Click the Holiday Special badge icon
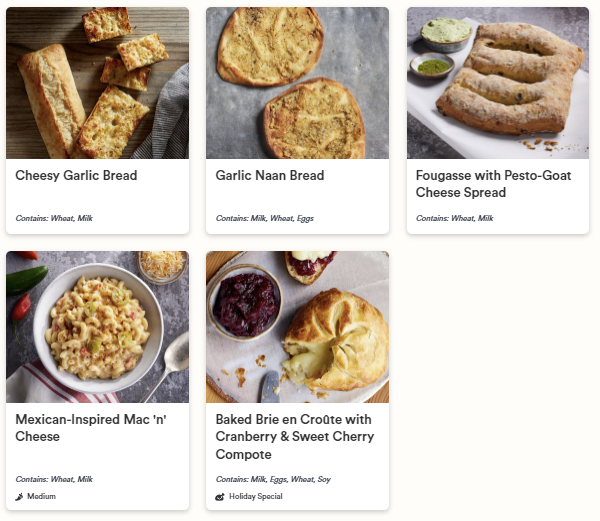 point(220,496)
